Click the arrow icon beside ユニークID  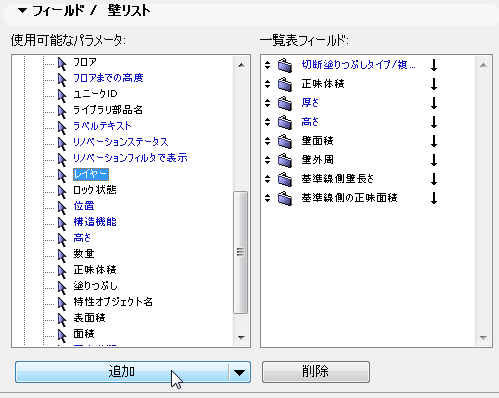click(62, 95)
